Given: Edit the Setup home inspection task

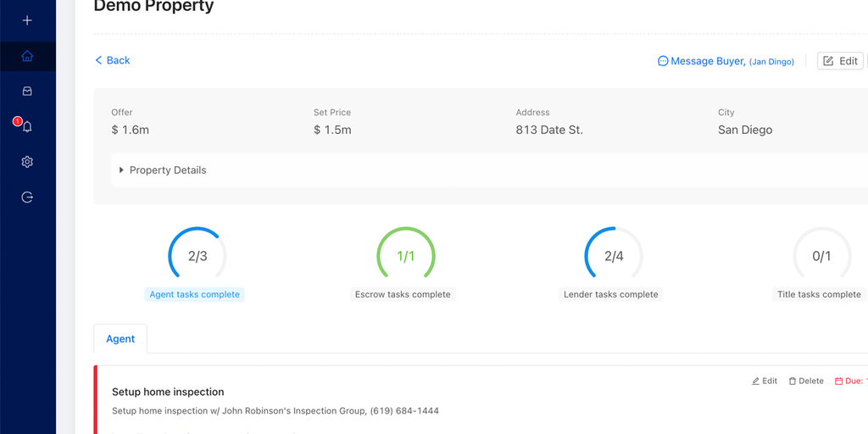Looking at the screenshot, I should point(765,381).
